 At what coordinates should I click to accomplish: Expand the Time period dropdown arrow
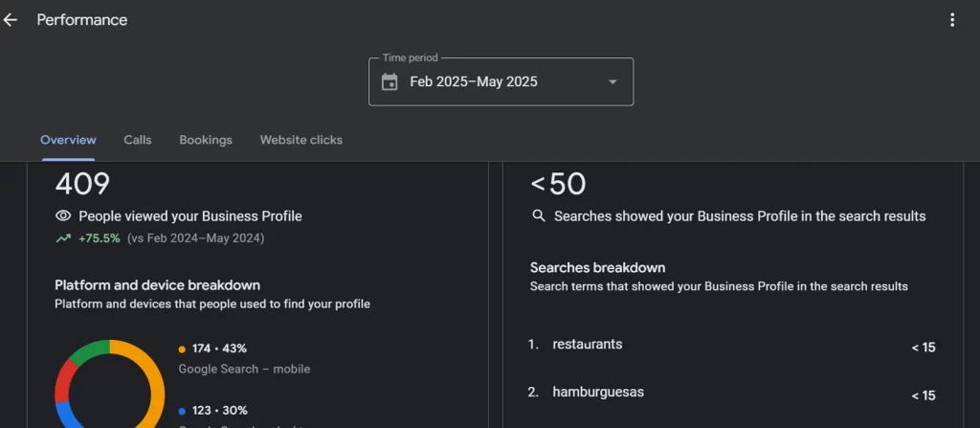tap(612, 82)
